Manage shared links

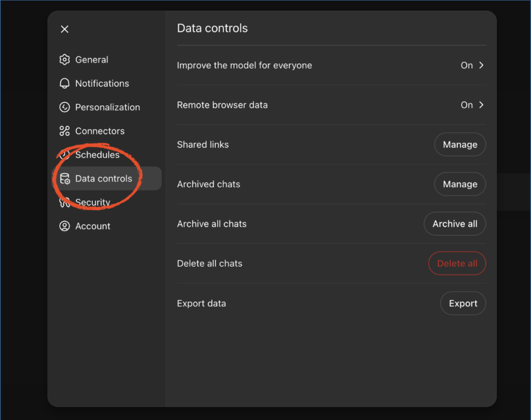(459, 145)
